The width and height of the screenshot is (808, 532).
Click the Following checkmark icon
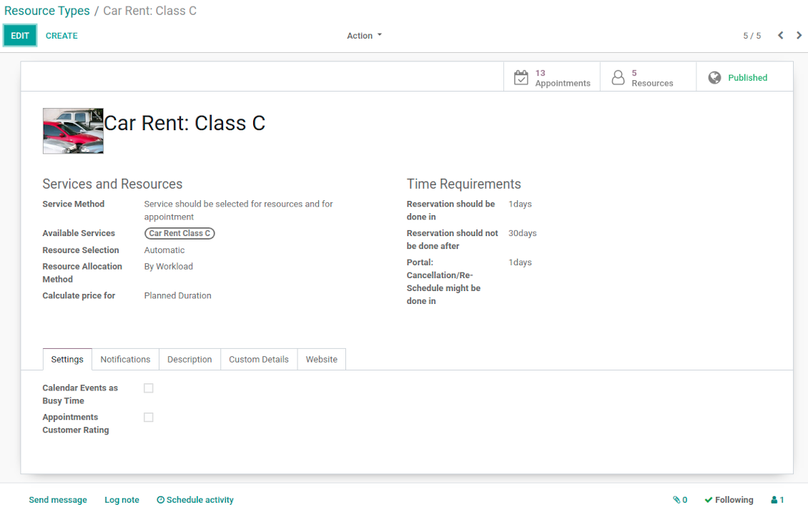709,500
